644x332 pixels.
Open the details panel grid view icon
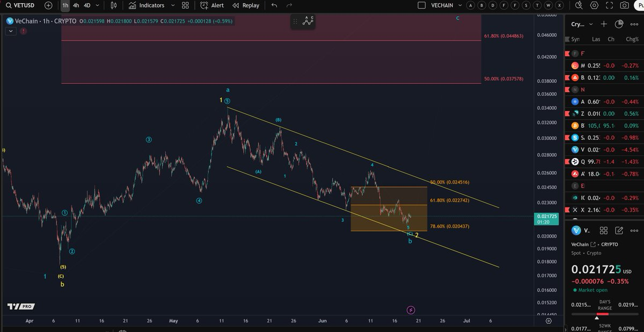[x=604, y=230]
